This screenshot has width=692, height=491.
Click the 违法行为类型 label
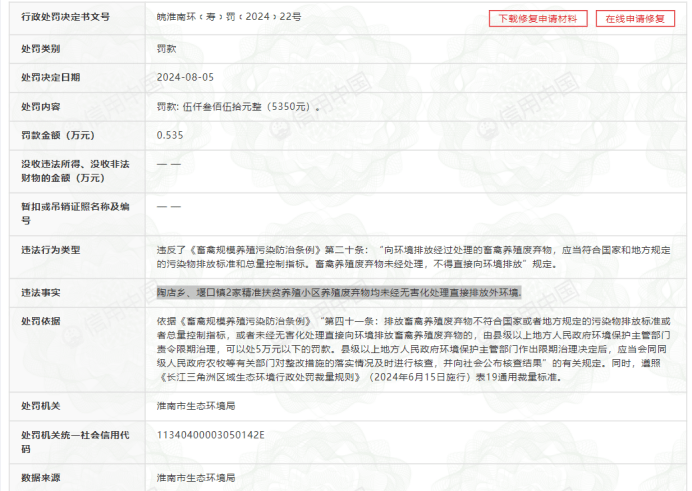51,250
